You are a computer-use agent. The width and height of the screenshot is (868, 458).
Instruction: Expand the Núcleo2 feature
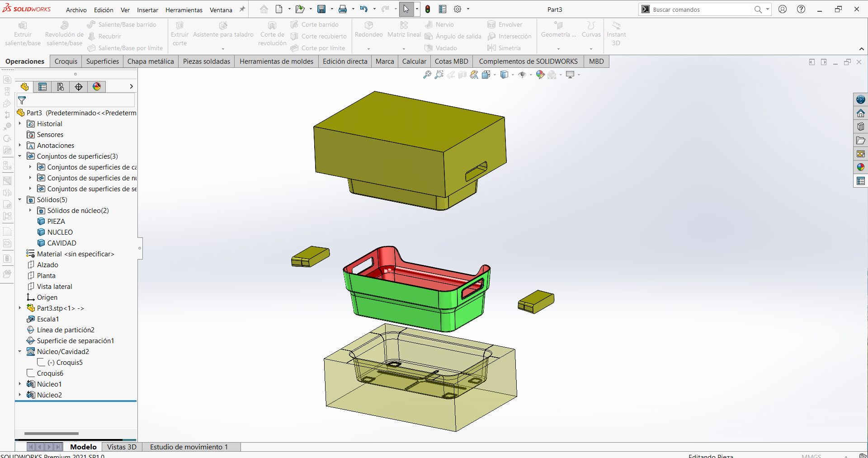coord(20,395)
